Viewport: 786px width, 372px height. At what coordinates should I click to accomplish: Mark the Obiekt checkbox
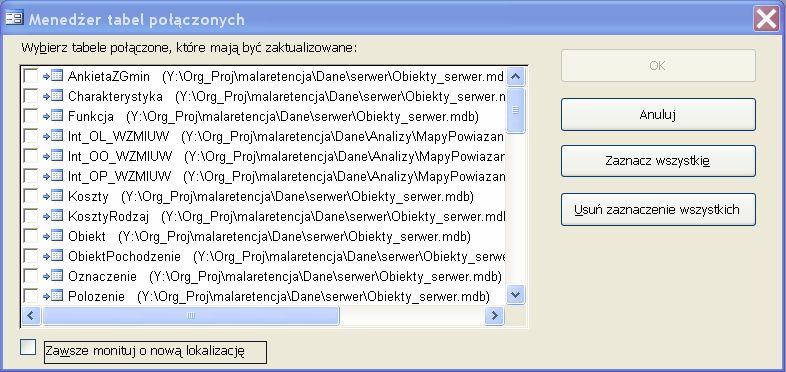pyautogui.click(x=31, y=236)
